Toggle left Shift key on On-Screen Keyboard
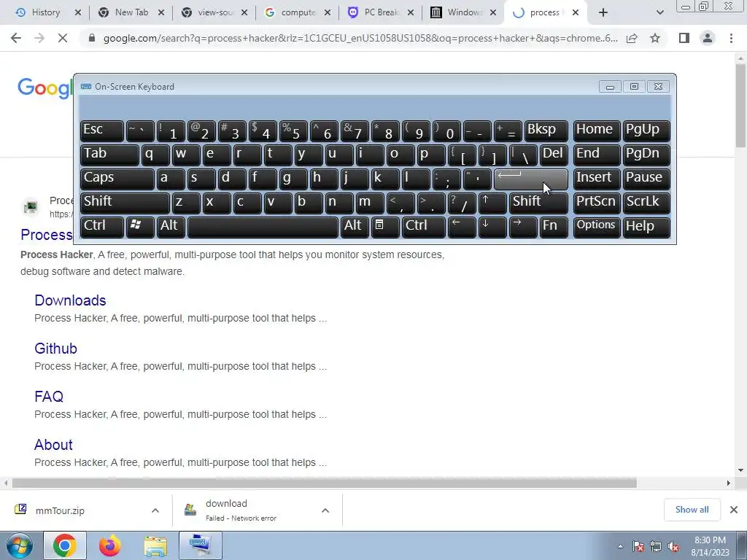The width and height of the screenshot is (747, 560). (x=125, y=203)
